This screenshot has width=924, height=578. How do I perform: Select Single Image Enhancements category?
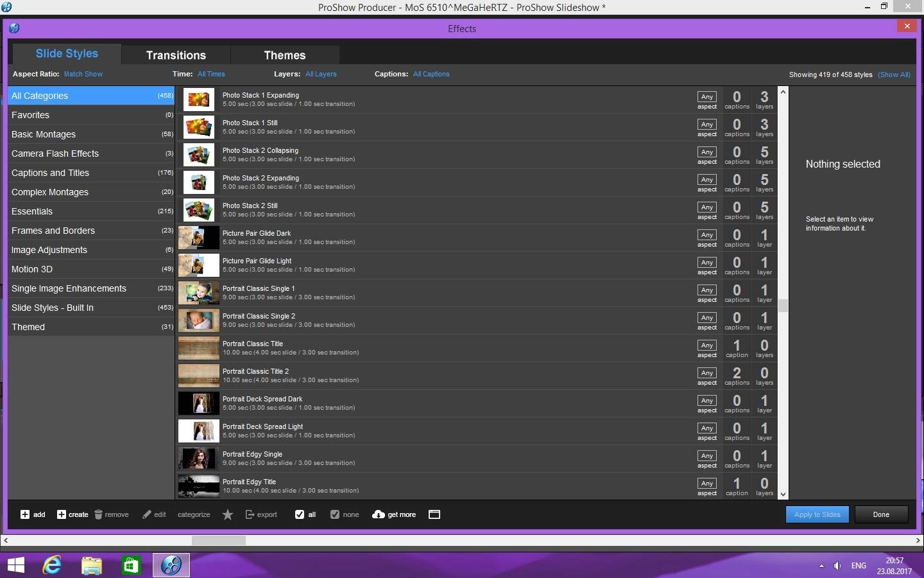click(x=91, y=288)
